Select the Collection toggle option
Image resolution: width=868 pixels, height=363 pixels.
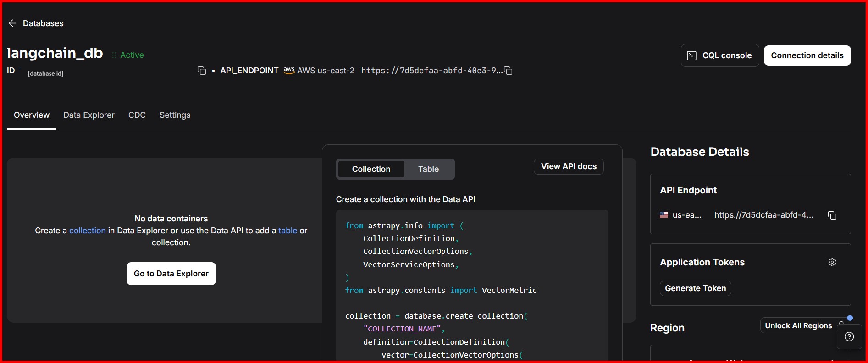[x=371, y=169]
